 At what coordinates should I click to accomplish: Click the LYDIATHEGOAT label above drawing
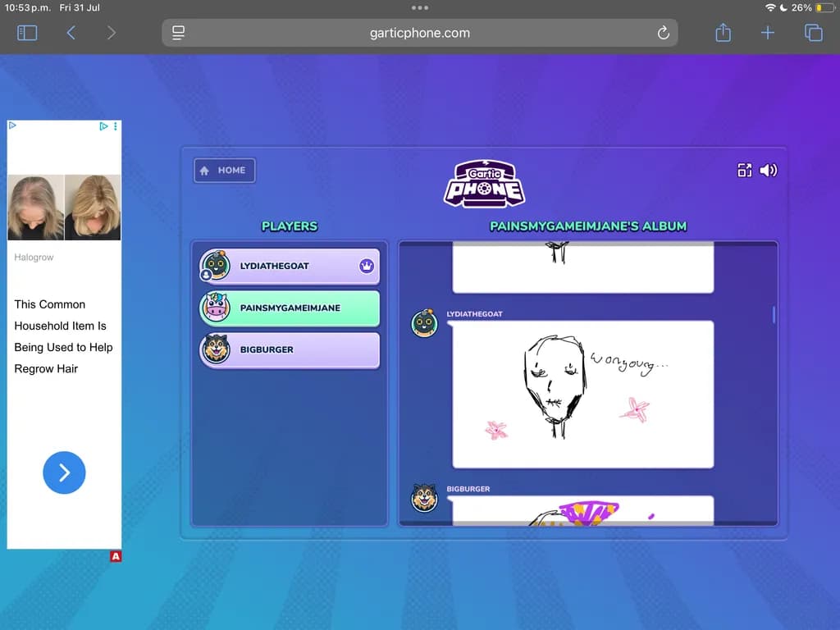click(x=475, y=314)
